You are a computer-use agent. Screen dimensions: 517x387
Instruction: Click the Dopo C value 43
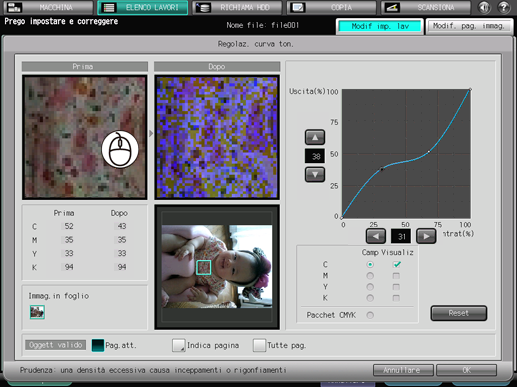pyautogui.click(x=122, y=226)
